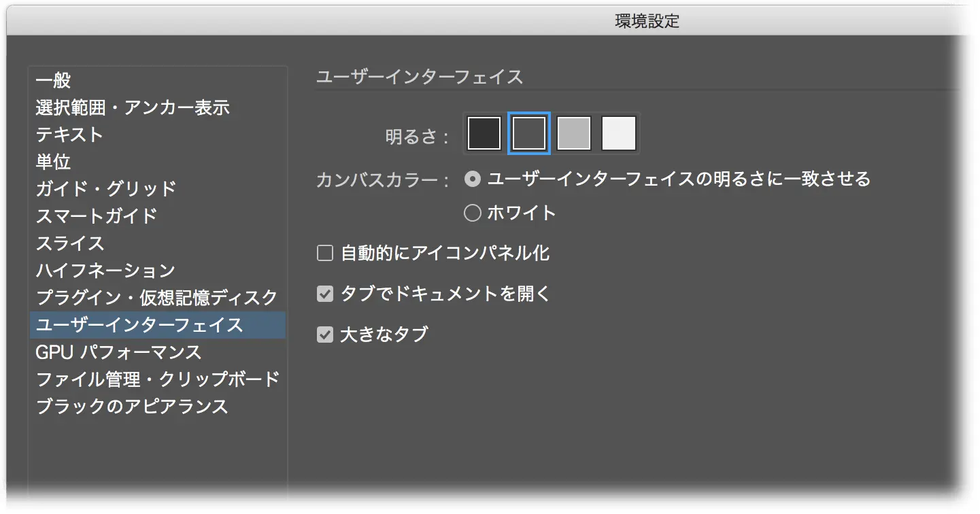Select テキスト in the preferences list
The width and height of the screenshot is (980, 514).
tap(70, 135)
